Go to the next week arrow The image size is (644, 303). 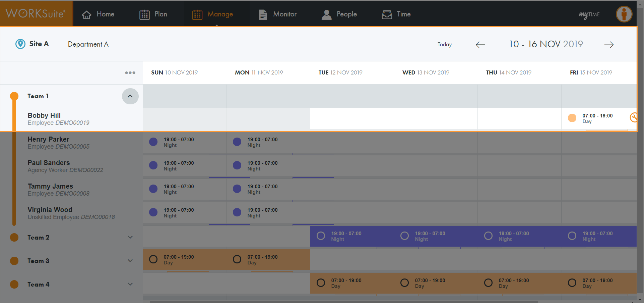[x=609, y=45]
